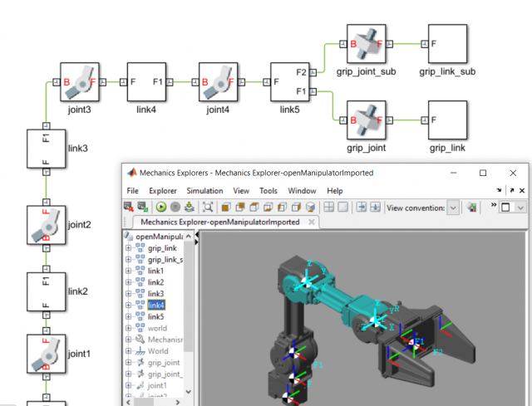Click the tree panel scroll up arrow
Image resolution: width=532 pixels, height=406 pixels.
(x=189, y=236)
